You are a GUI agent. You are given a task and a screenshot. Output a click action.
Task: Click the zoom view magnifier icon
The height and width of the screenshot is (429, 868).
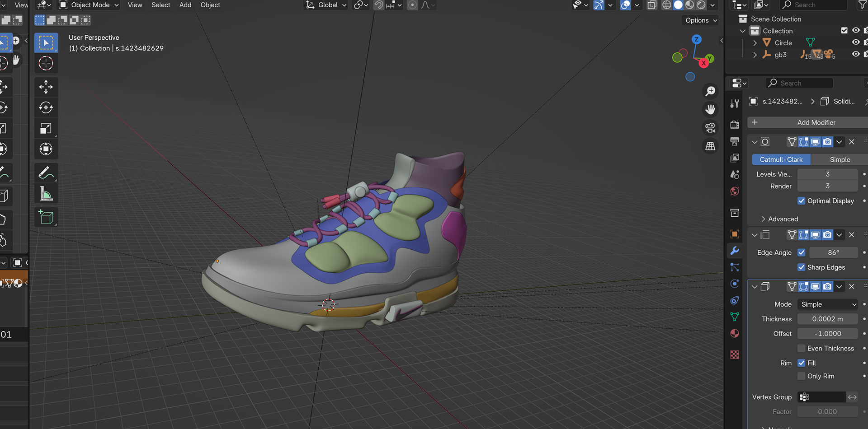(x=710, y=91)
